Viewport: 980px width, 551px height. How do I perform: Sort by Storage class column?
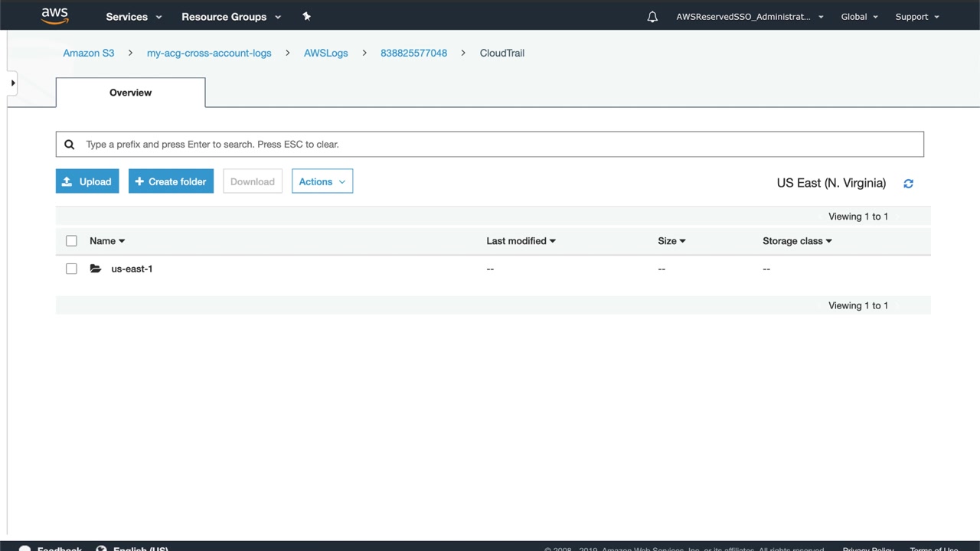pos(797,241)
